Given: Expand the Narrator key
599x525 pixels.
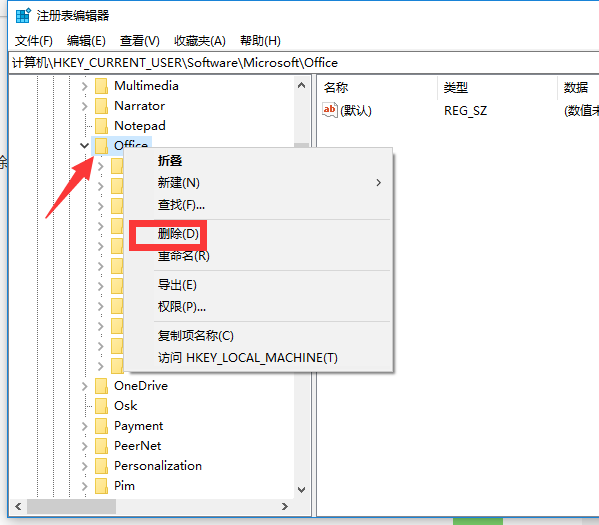Looking at the screenshot, I should pyautogui.click(x=84, y=106).
